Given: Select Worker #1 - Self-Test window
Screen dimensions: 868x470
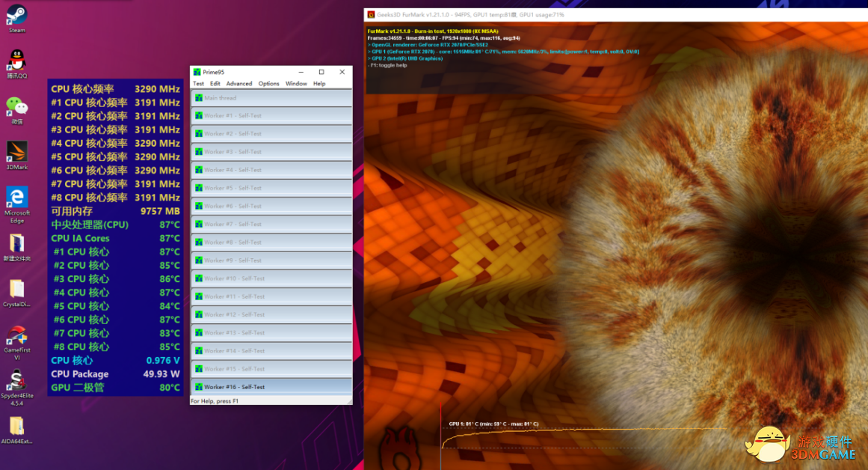Looking at the screenshot, I should (271, 116).
